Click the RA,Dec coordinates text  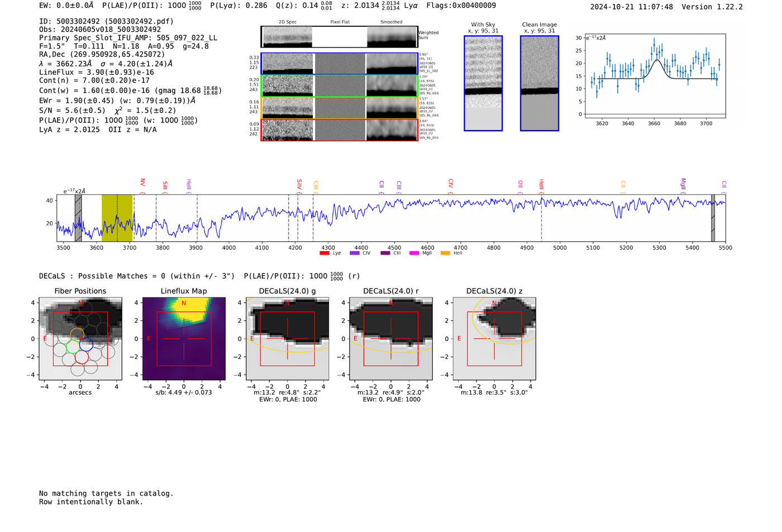[102, 55]
